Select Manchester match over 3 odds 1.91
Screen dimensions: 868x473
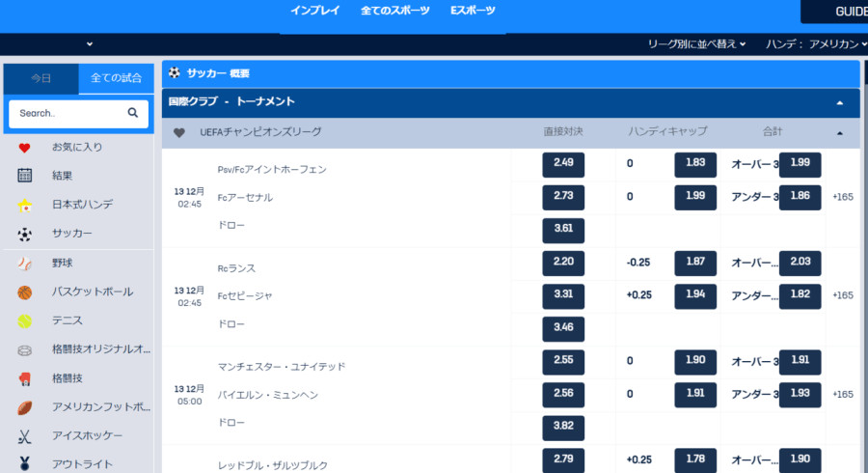(800, 362)
